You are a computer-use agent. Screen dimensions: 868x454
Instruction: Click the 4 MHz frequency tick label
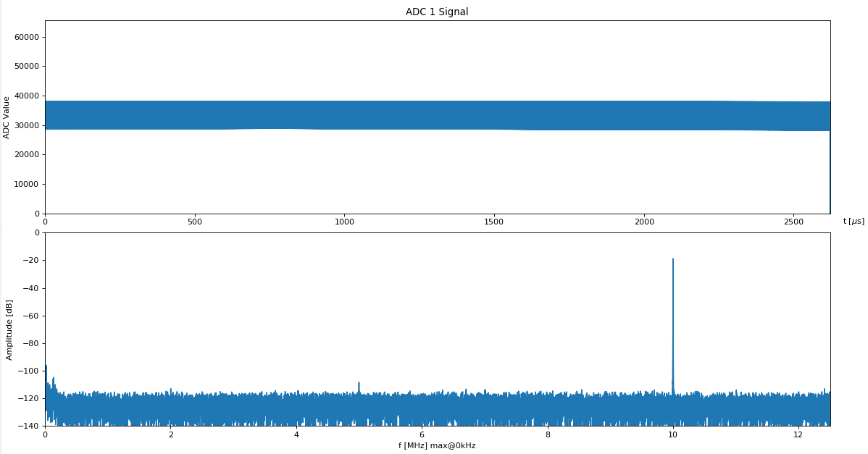click(297, 434)
